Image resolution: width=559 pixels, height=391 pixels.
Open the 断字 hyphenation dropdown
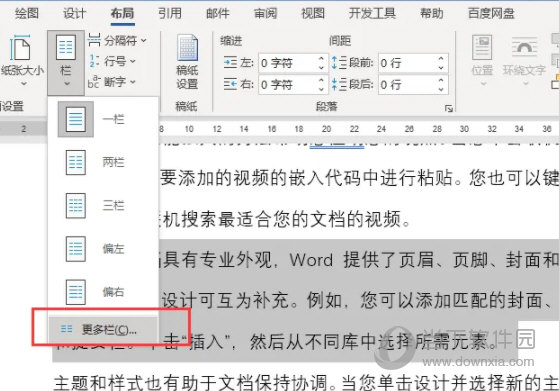point(112,82)
